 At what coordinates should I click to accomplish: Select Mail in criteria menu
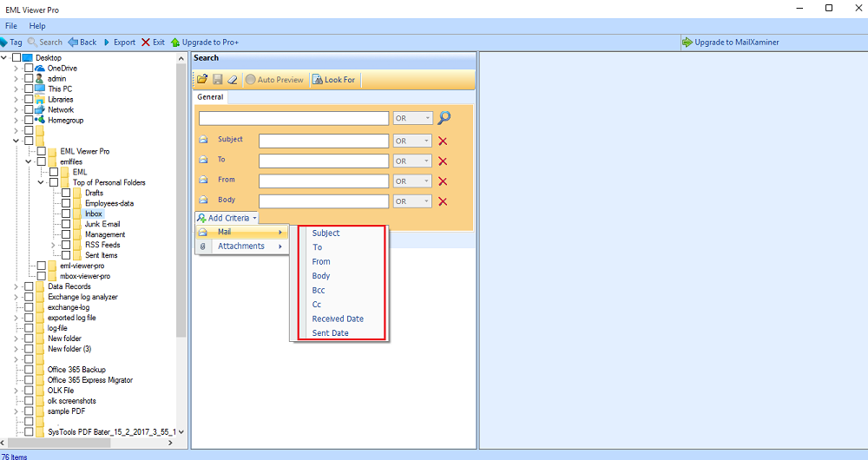(x=242, y=232)
